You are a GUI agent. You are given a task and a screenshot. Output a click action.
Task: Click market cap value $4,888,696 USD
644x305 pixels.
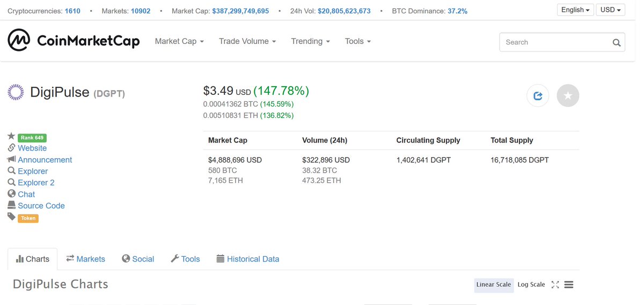[235, 160]
